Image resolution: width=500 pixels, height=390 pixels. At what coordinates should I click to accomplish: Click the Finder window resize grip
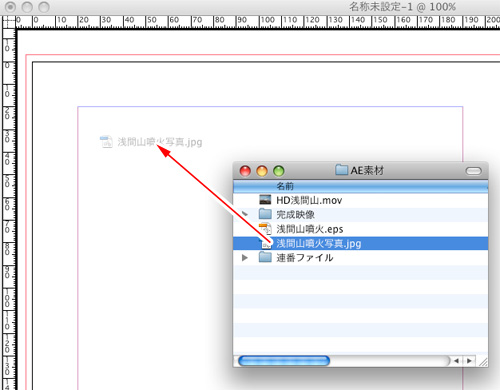click(482, 361)
